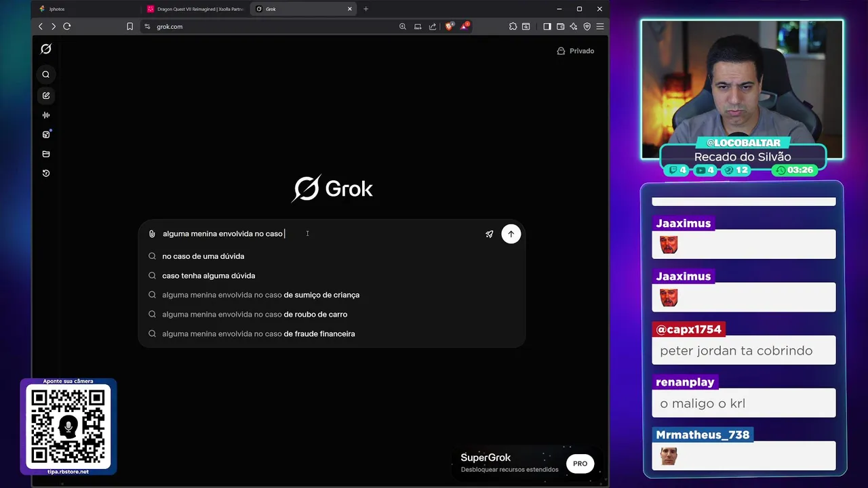Click the PRO upgrade button

click(x=580, y=464)
